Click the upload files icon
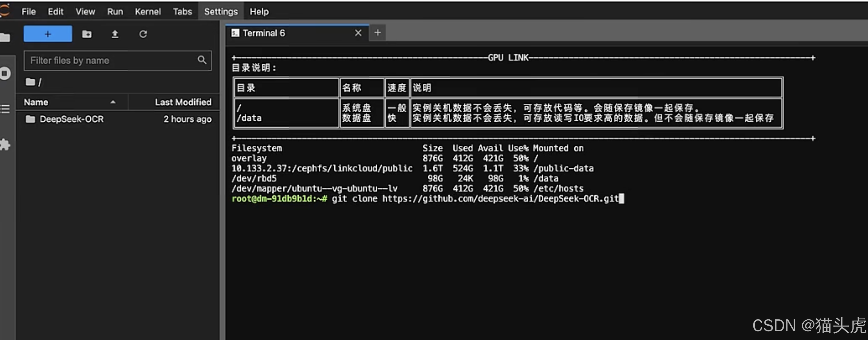The image size is (868, 340). (115, 34)
